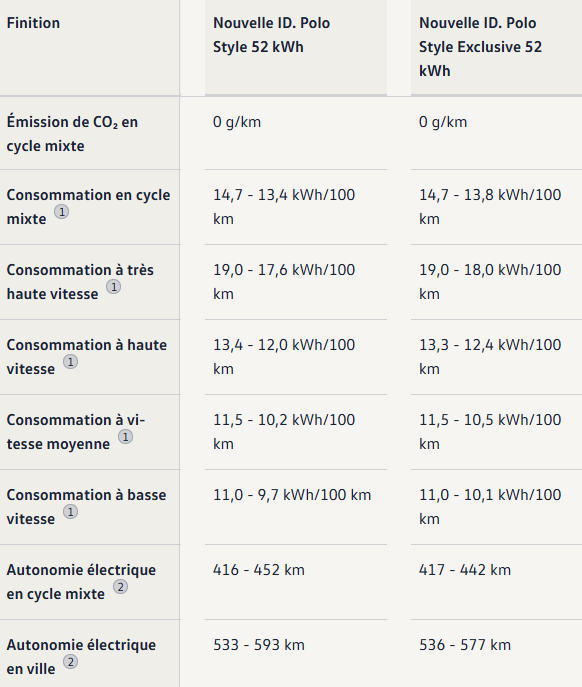Open footnote 2 beside Autonomie électrique en cycle mixte
The height and width of the screenshot is (687, 582).
click(121, 587)
